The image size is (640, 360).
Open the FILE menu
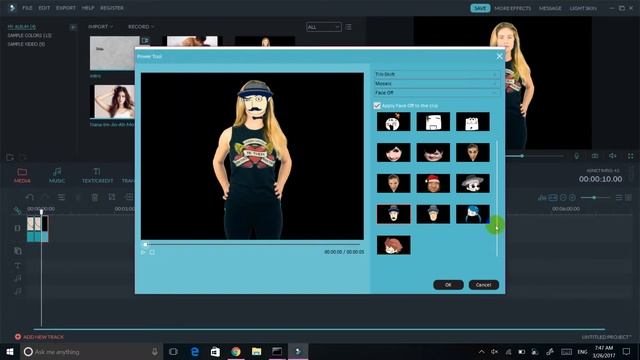(27, 8)
